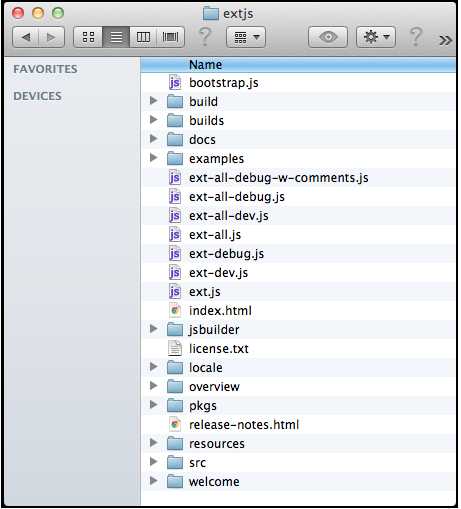Click the locale folder icon
The image size is (461, 509).
[175, 368]
